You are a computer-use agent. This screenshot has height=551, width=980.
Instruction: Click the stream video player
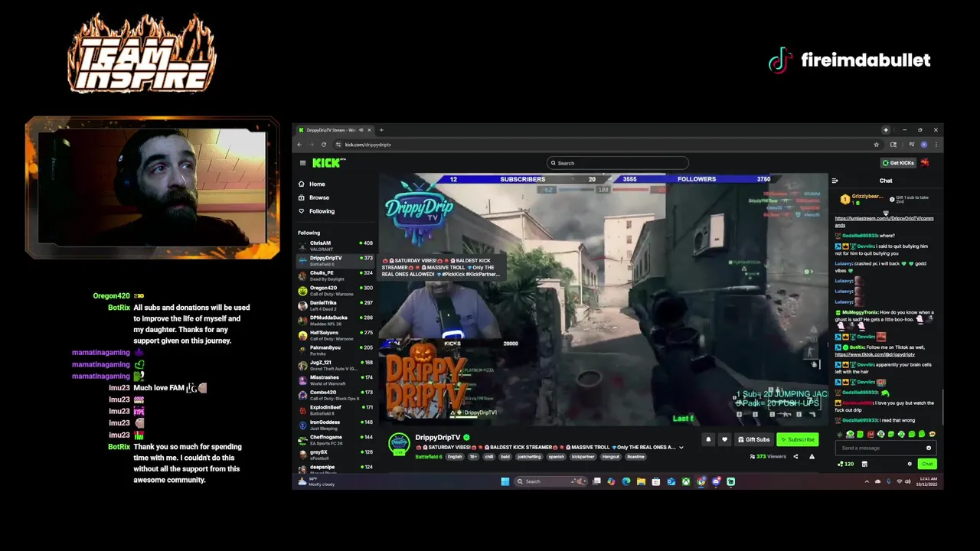[603, 300]
